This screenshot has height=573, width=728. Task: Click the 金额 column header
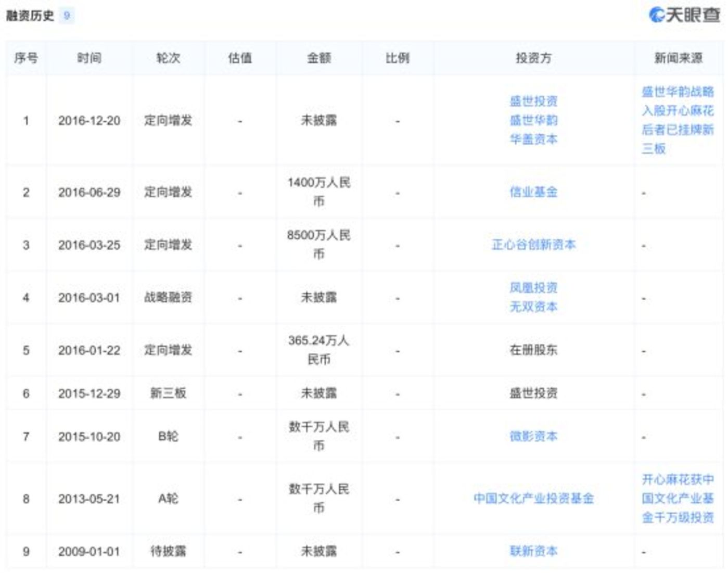(x=319, y=58)
